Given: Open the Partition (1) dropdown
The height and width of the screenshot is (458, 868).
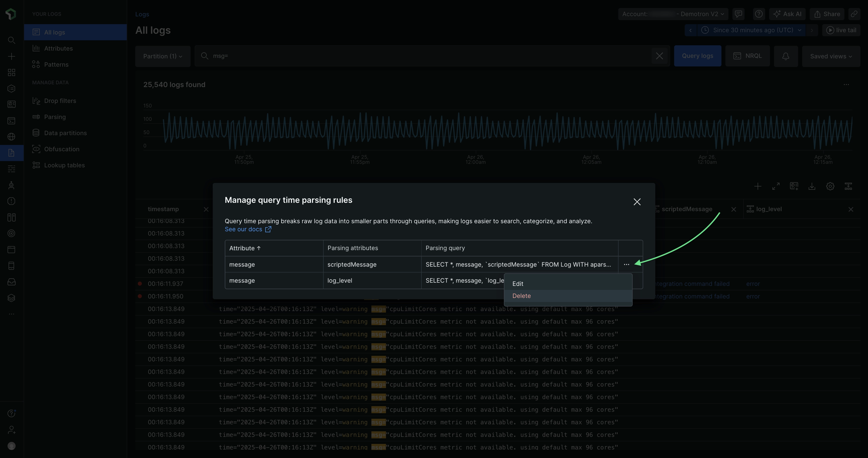Looking at the screenshot, I should pos(163,56).
